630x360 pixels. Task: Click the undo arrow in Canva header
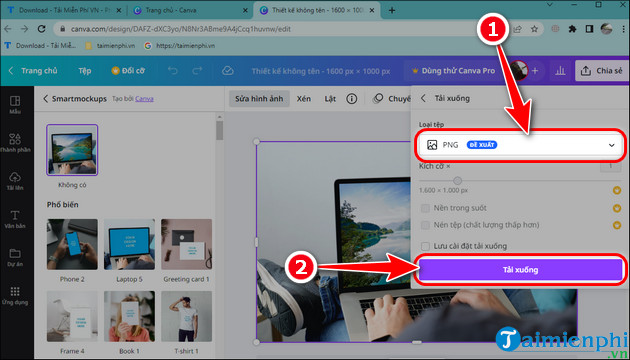point(173,71)
